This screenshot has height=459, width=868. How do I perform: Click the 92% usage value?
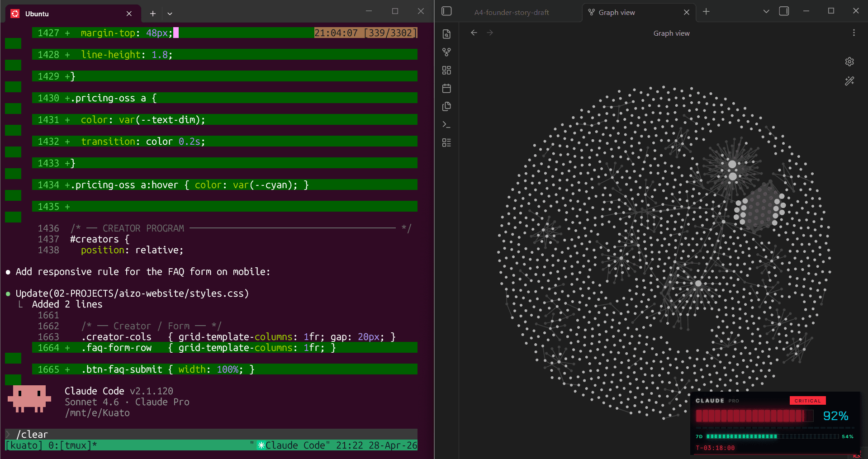pos(835,416)
